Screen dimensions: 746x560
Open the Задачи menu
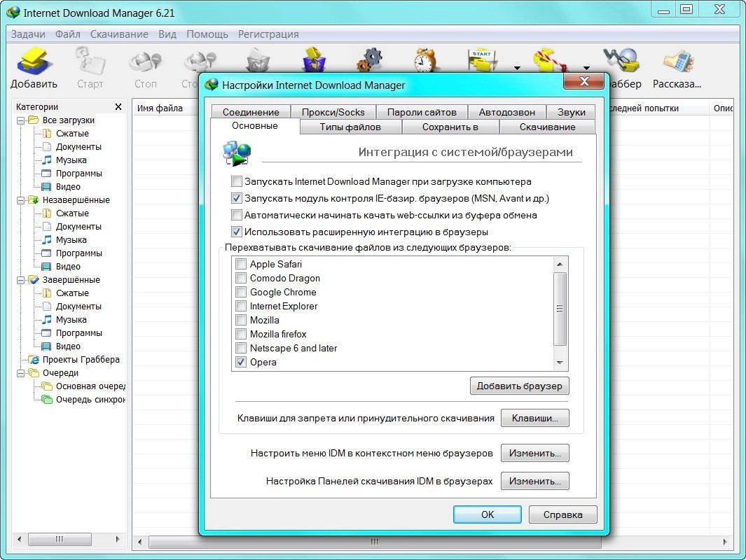point(28,34)
